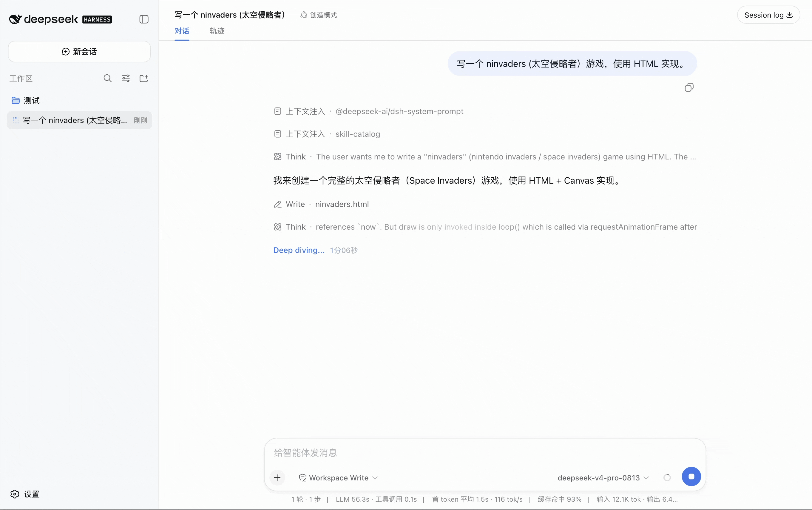Image resolution: width=812 pixels, height=510 pixels.
Task: Click the 刚刚 timestamp on session
Action: pos(141,120)
